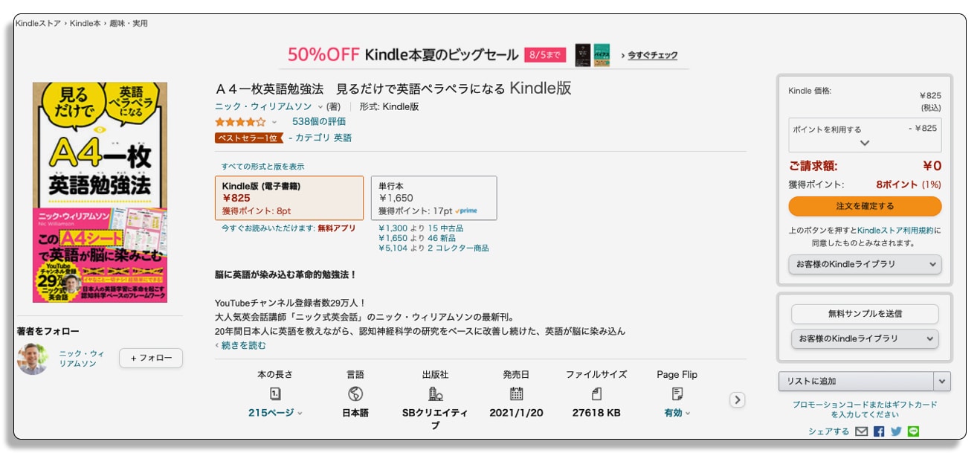
Task: Open the rating breakdown chevron beside the stars
Action: (x=274, y=122)
